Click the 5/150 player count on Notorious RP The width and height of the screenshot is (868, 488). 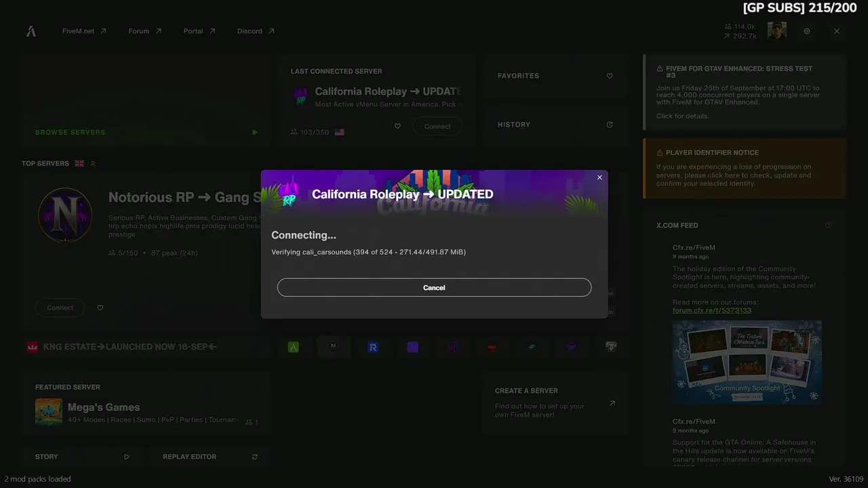pos(123,253)
